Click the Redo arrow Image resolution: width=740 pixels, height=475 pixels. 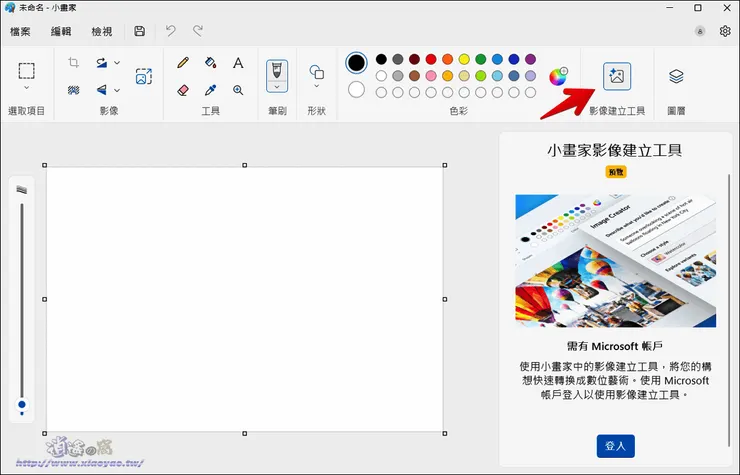198,31
